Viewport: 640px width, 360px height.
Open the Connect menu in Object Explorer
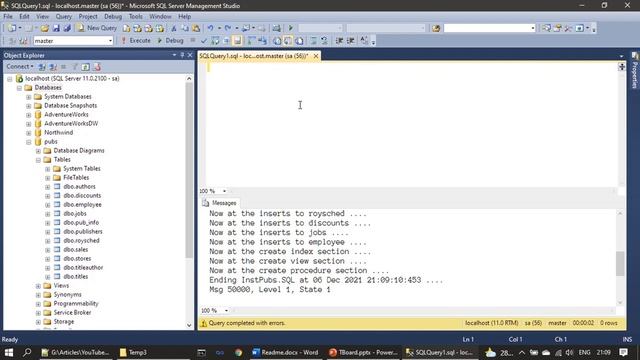pyautogui.click(x=20, y=67)
